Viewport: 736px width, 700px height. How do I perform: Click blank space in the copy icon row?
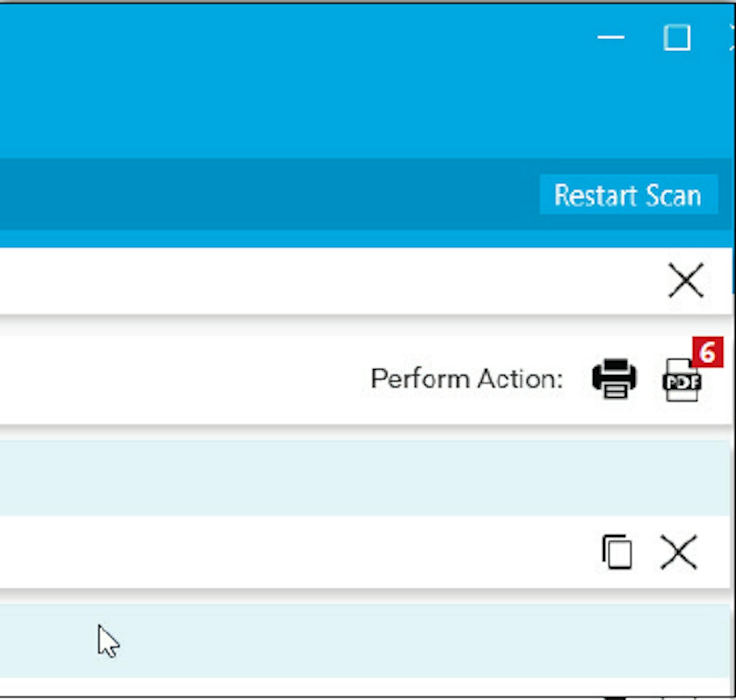(x=294, y=552)
